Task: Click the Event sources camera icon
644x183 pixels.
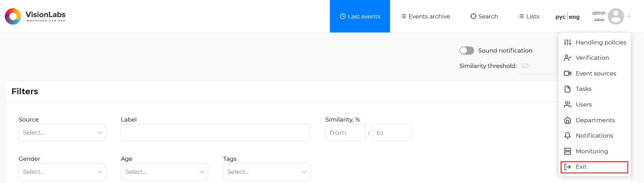Action: [567, 73]
